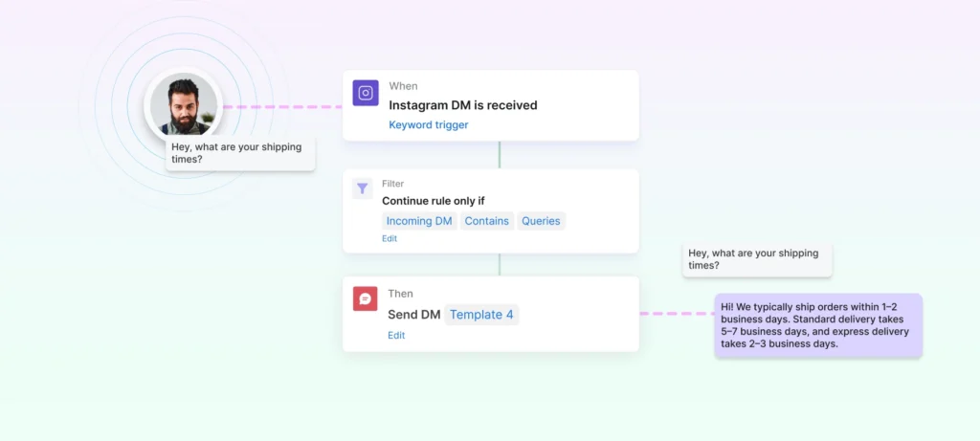This screenshot has width=980, height=441.
Task: Click the shipping question bubble above the purple reply
Action: pos(757,259)
